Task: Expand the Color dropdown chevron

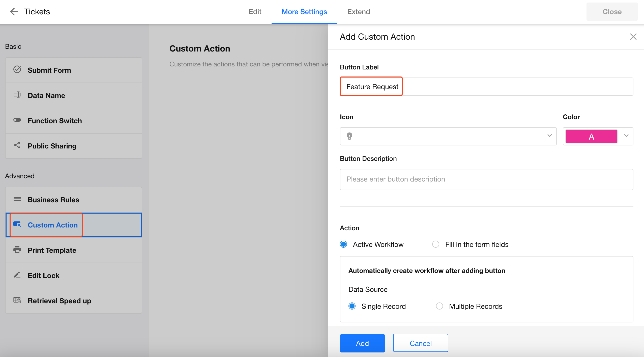Action: click(x=626, y=136)
